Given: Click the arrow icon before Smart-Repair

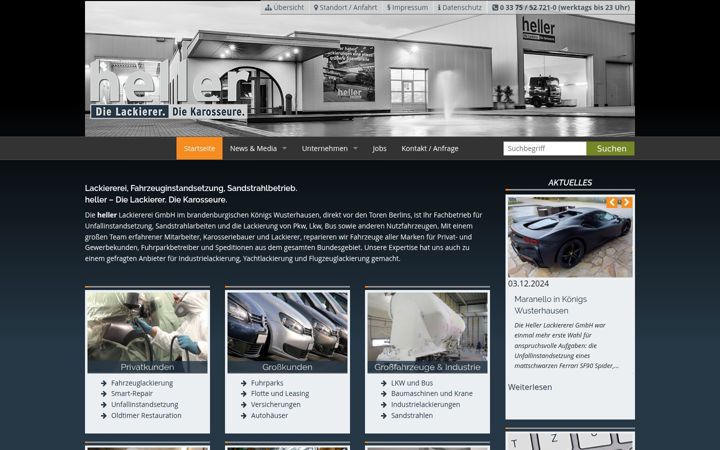Looking at the screenshot, I should coord(104,394).
